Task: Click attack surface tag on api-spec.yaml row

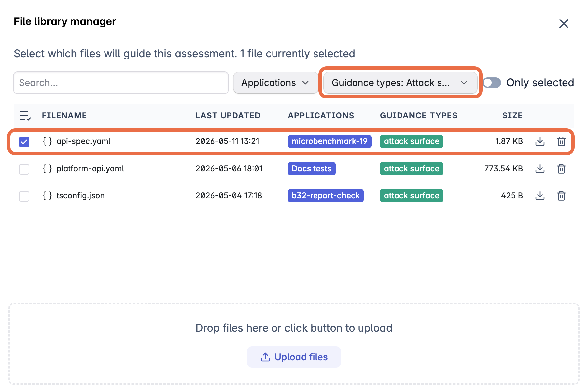Action: 412,141
